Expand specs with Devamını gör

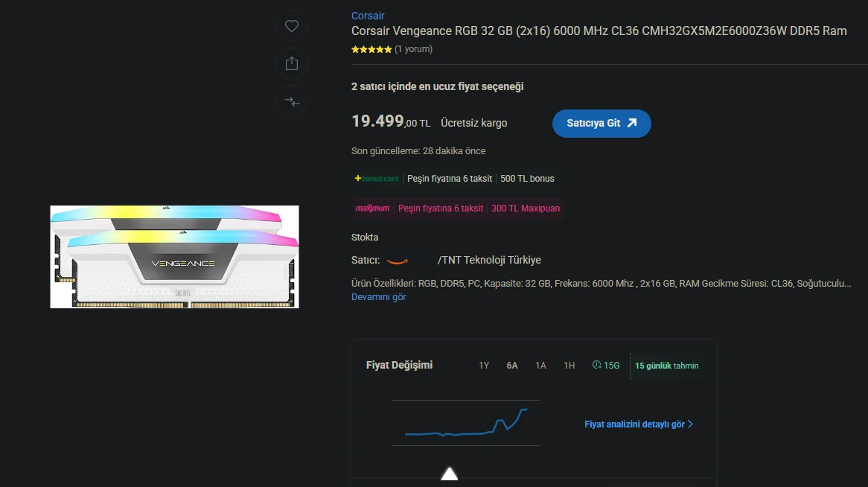pos(379,297)
